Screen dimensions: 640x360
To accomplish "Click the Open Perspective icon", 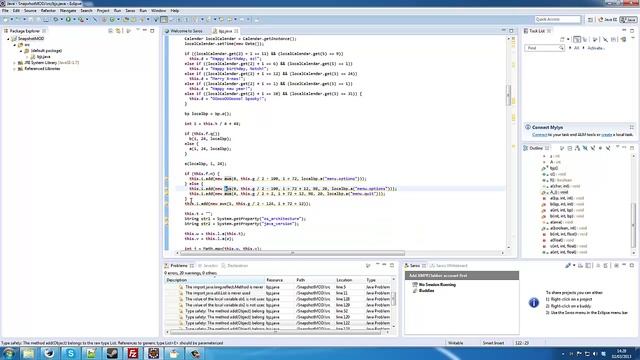I will tap(590, 20).
